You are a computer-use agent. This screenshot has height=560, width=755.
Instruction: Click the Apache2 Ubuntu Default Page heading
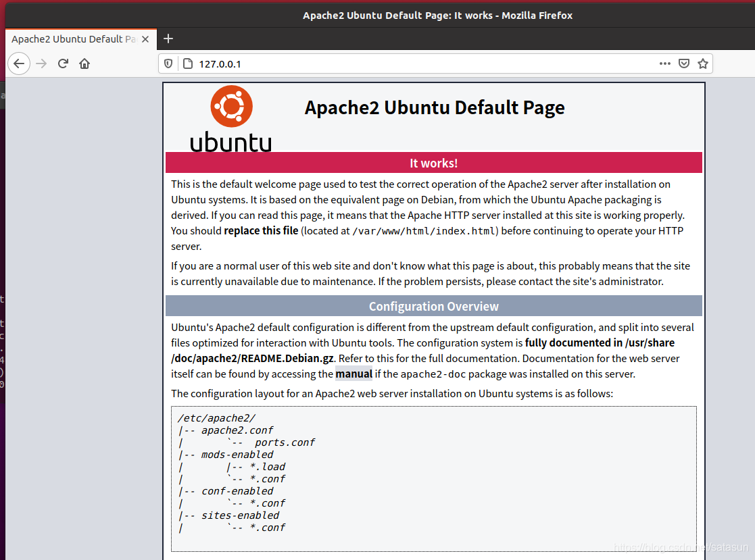[435, 107]
